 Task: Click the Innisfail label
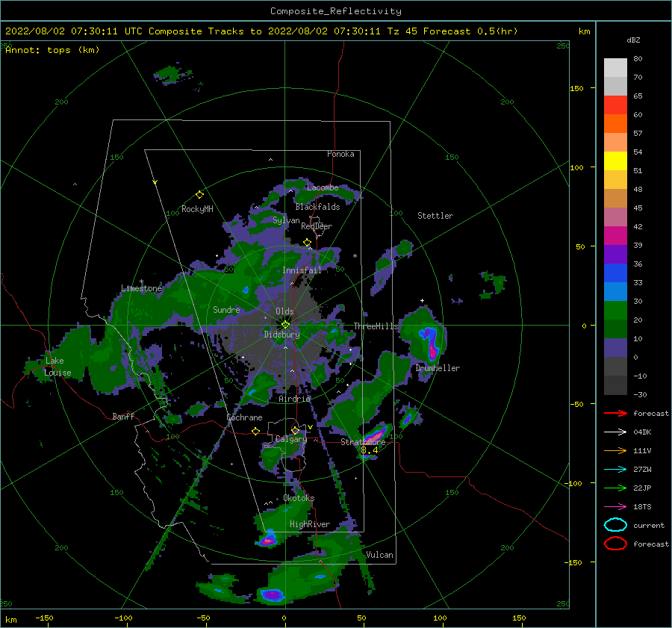point(302,270)
